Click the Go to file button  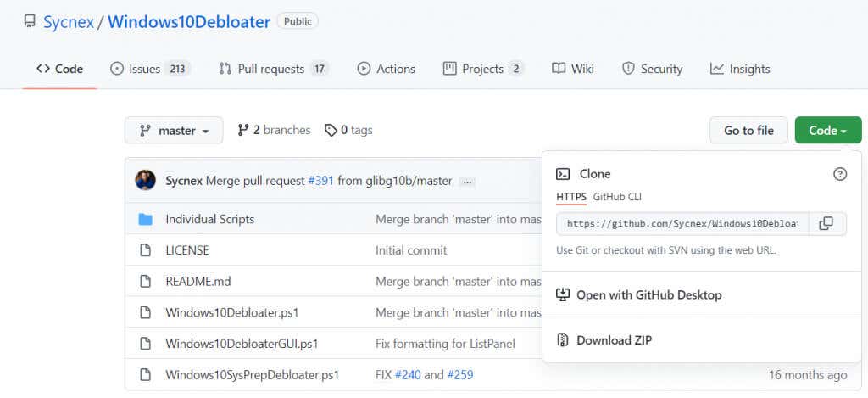pyautogui.click(x=748, y=131)
